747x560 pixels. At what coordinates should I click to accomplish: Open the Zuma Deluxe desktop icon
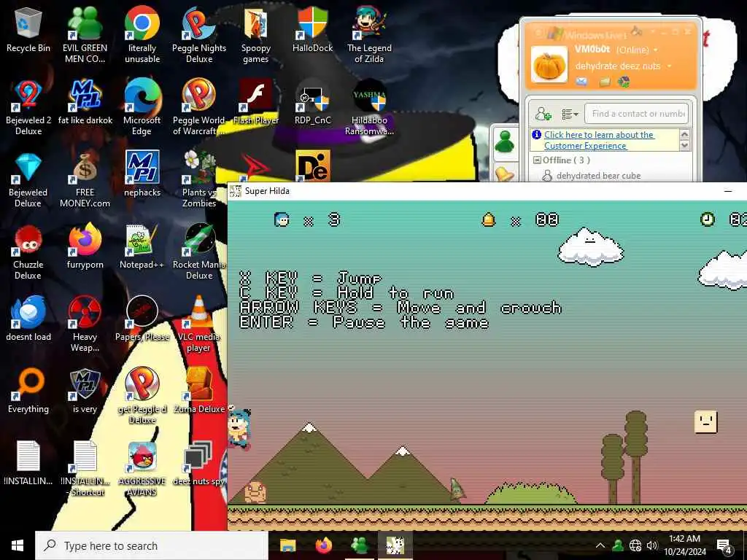tap(199, 391)
